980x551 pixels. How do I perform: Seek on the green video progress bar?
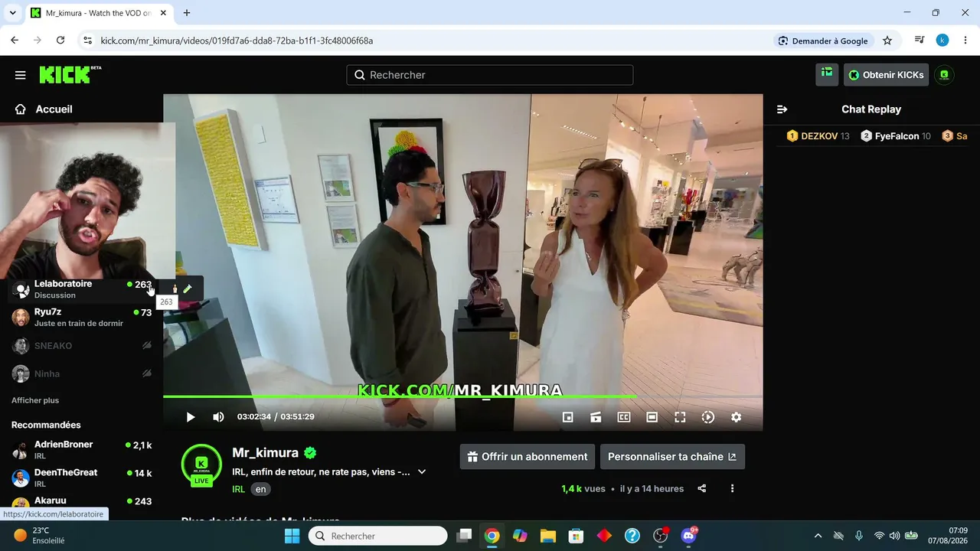[462, 396]
